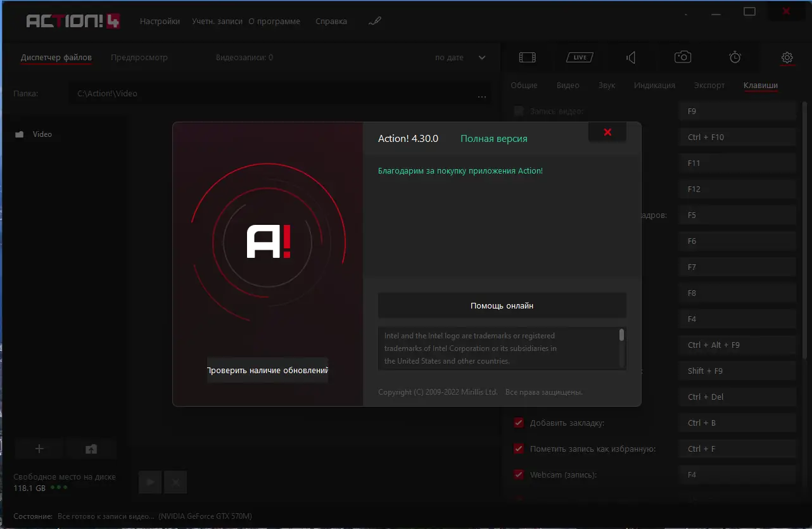Switch to 'Предпросмотр' tab
The width and height of the screenshot is (812, 529).
click(x=139, y=58)
